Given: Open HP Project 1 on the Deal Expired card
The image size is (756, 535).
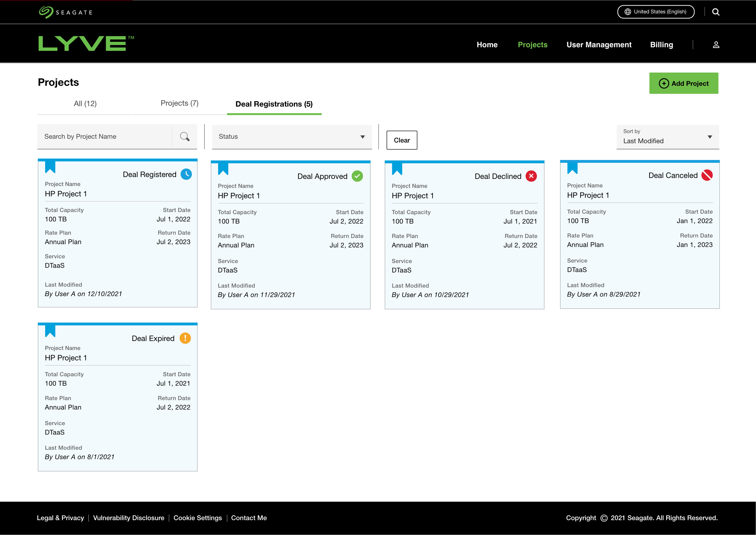Looking at the screenshot, I should pyautogui.click(x=66, y=358).
